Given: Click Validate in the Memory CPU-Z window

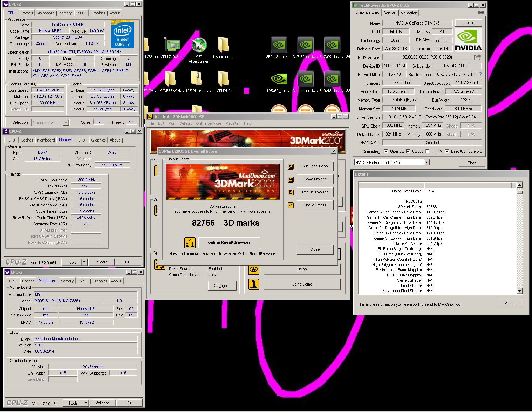Looking at the screenshot, I should click(x=101, y=262).
